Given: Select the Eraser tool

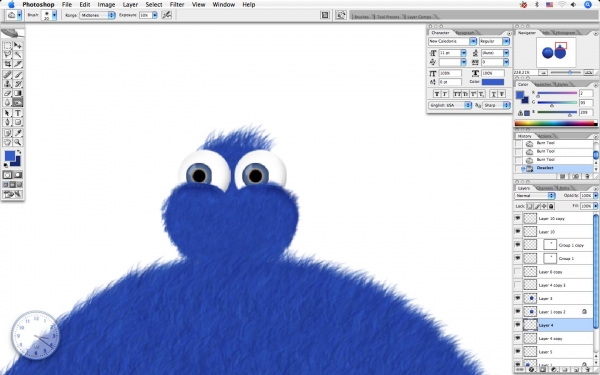Looking at the screenshot, I should (x=7, y=93).
